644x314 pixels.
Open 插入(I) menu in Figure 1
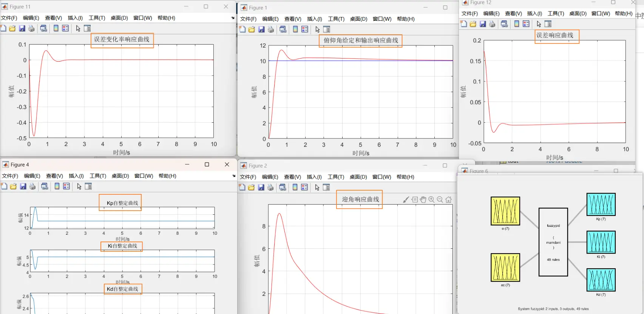click(315, 19)
